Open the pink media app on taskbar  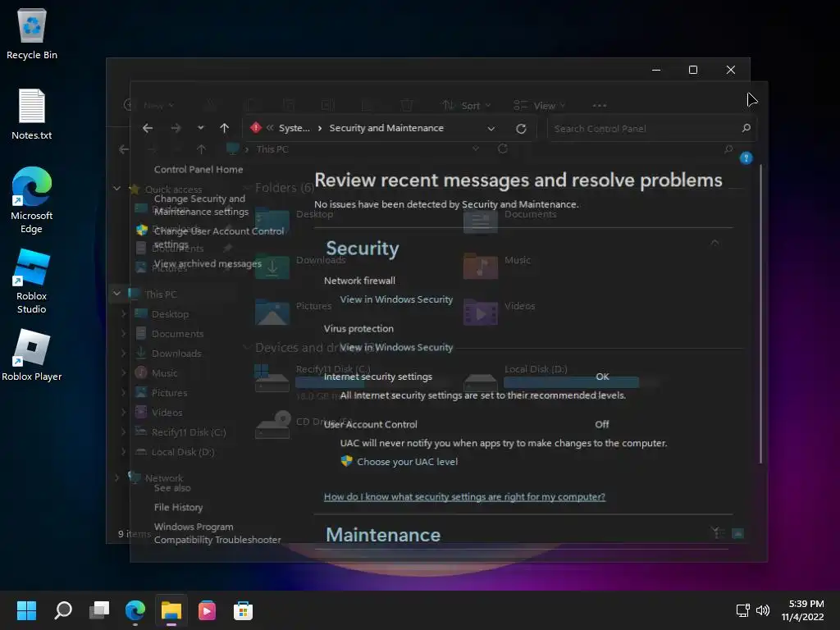[208, 610]
